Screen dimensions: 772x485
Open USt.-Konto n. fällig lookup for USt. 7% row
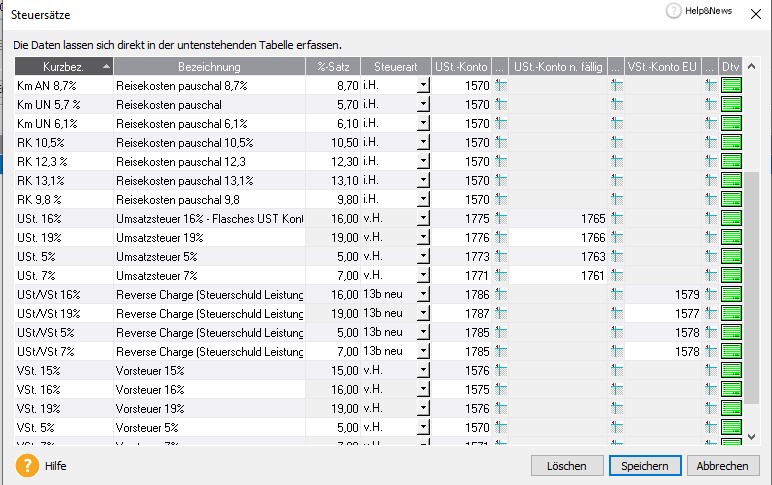coord(617,276)
